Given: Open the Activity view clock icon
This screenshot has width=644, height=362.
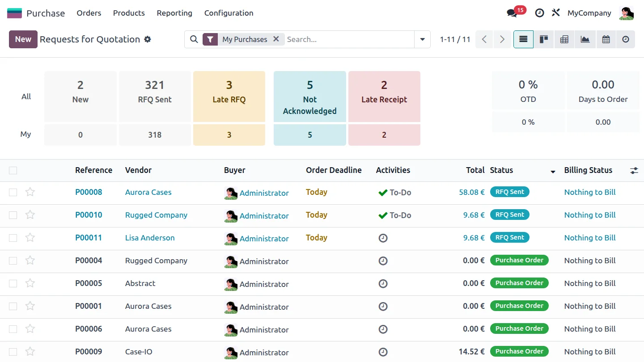Looking at the screenshot, I should (626, 39).
